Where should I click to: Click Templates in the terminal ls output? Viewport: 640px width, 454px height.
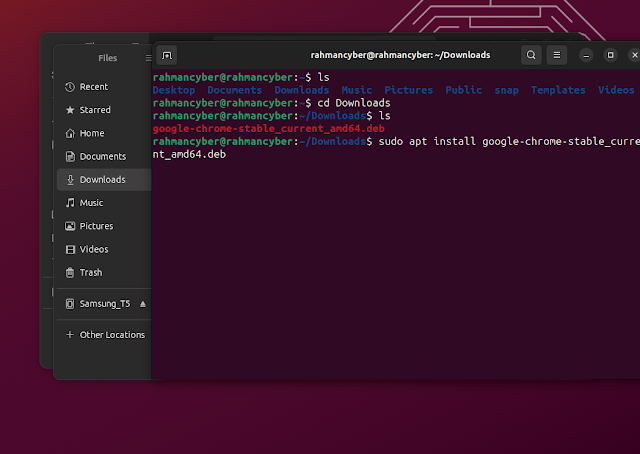tap(558, 90)
